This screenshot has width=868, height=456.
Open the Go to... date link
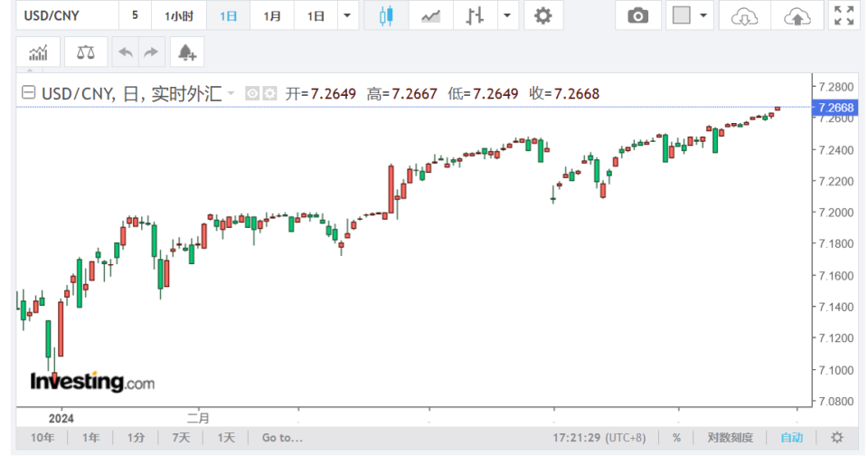282,438
